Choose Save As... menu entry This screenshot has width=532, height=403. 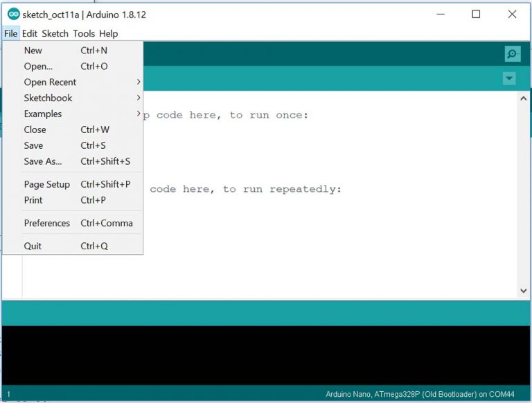tap(73, 161)
